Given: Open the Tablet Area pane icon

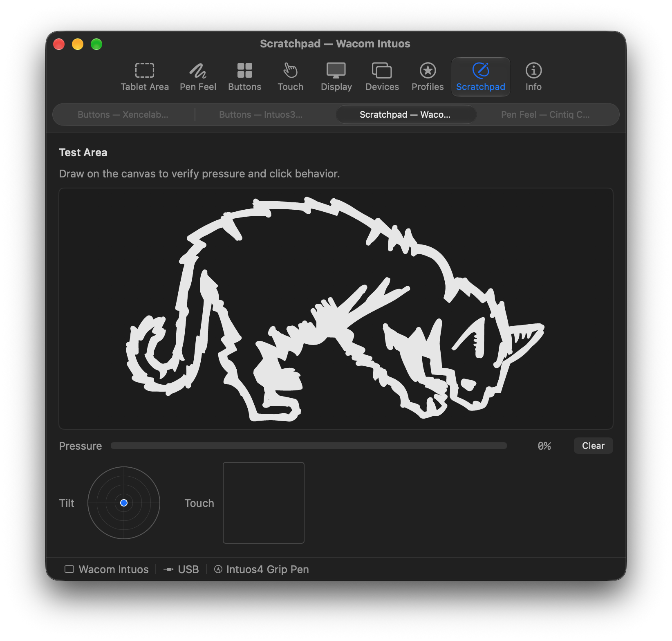Looking at the screenshot, I should pos(145,71).
